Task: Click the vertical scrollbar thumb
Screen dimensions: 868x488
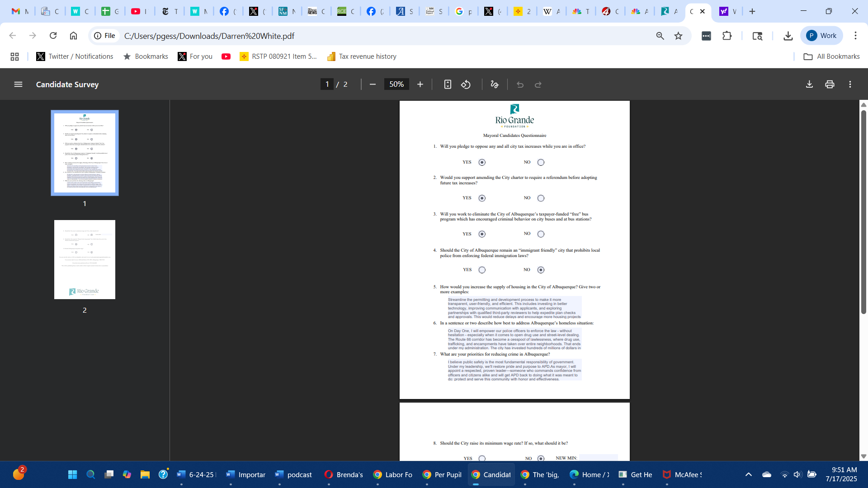Action: point(863,212)
